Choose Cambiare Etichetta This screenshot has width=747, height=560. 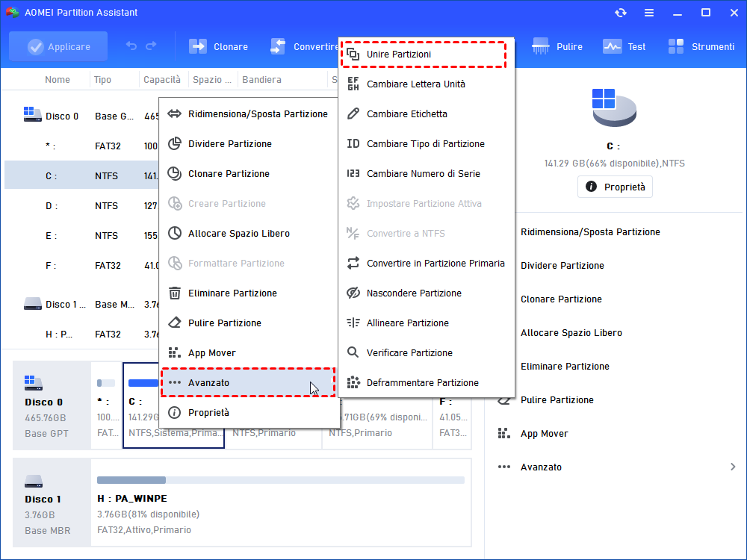427,113
